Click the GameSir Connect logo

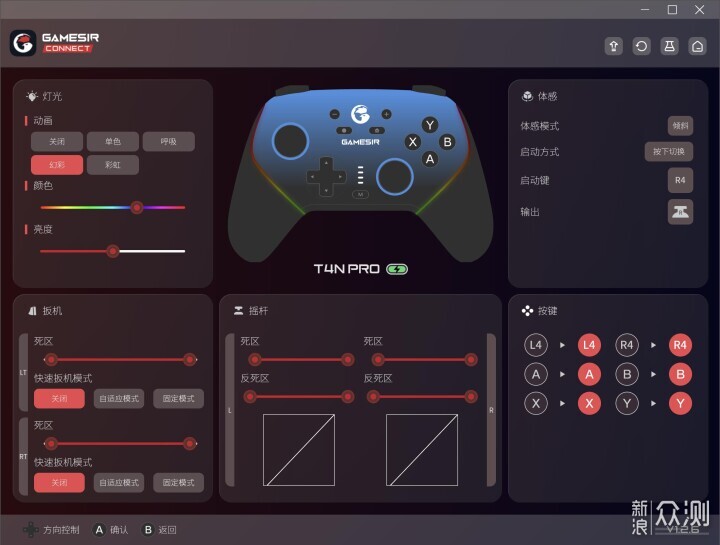[x=54, y=43]
